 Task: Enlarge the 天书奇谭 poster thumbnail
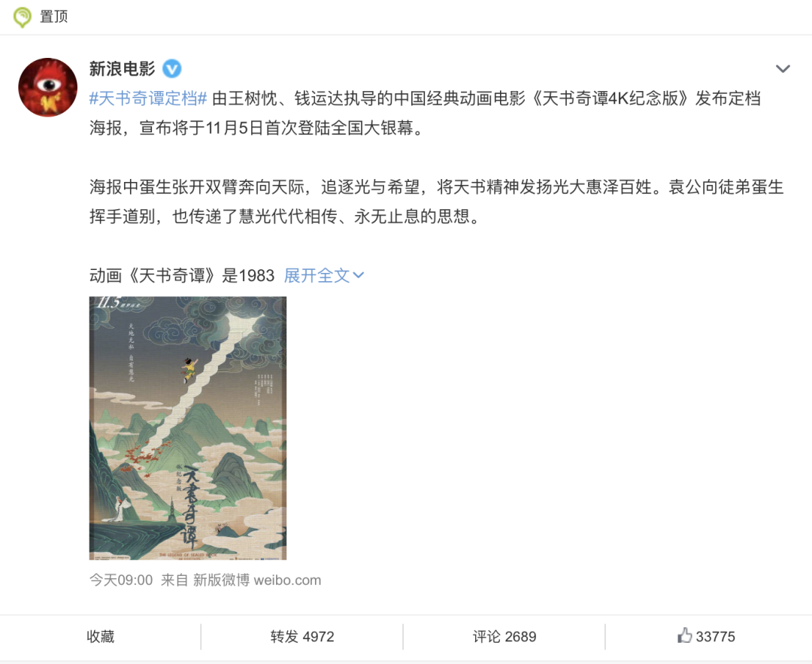click(187, 428)
